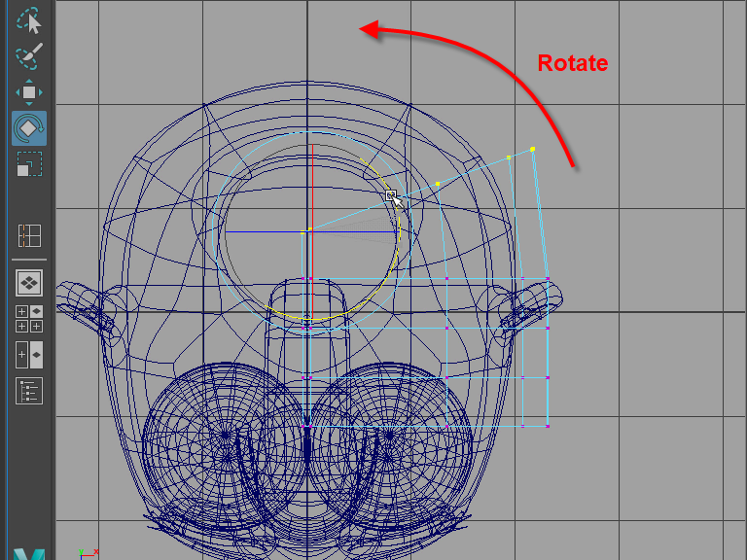
Task: Switch to the Scale tool
Action: pos(28,163)
